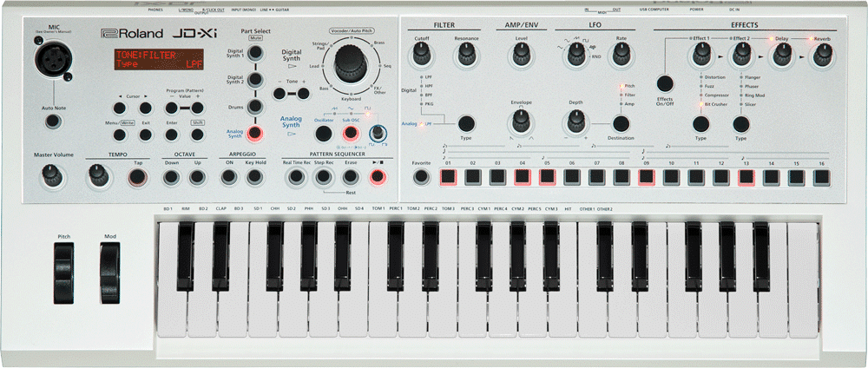868x368 pixels.
Task: Click the Value minus button
Action: pyautogui.click(x=172, y=108)
